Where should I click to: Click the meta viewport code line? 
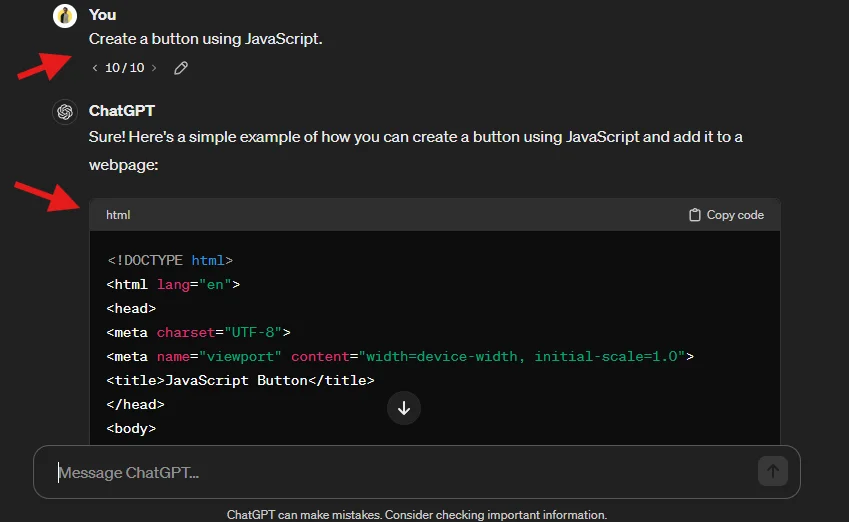tap(400, 356)
